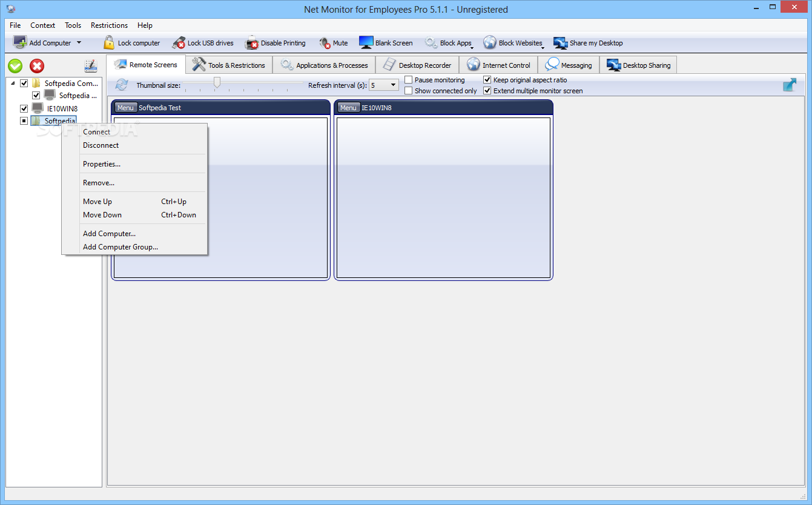Screen dimensions: 812x505
Task: Toggle the selected Softpedia item checkbox
Action: tap(24, 121)
